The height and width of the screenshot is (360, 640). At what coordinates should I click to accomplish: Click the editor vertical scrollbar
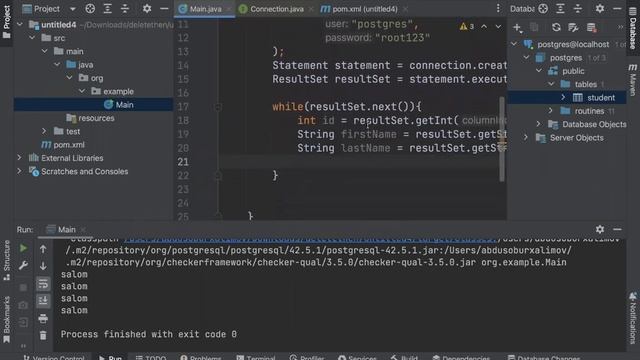click(502, 139)
